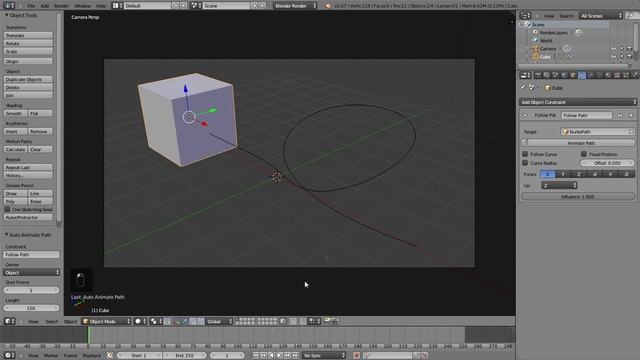Open Add Object Constraint dropdown
640x360 pixels.
[578, 102]
